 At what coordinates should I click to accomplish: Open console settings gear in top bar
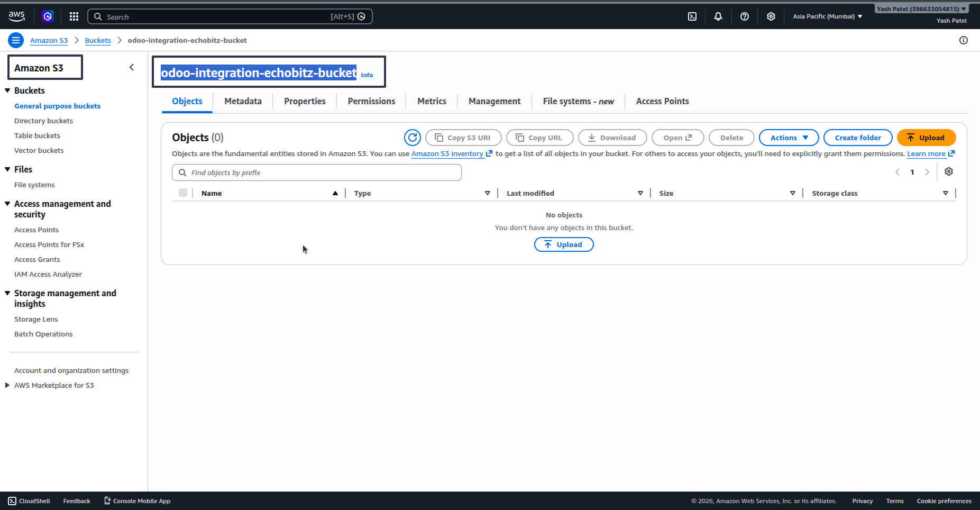tap(771, 16)
